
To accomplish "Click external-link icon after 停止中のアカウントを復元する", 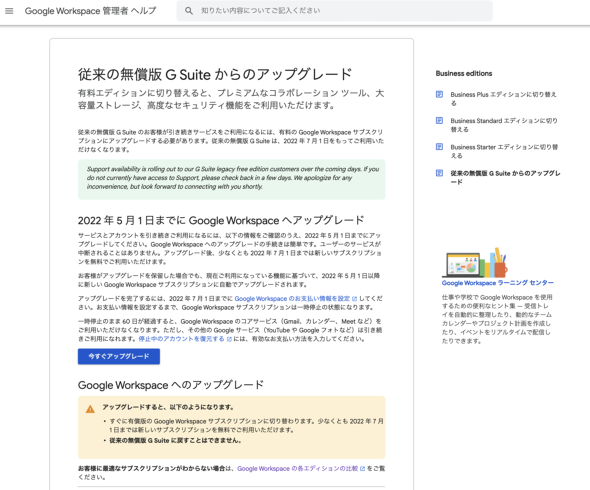I will coord(229,339).
